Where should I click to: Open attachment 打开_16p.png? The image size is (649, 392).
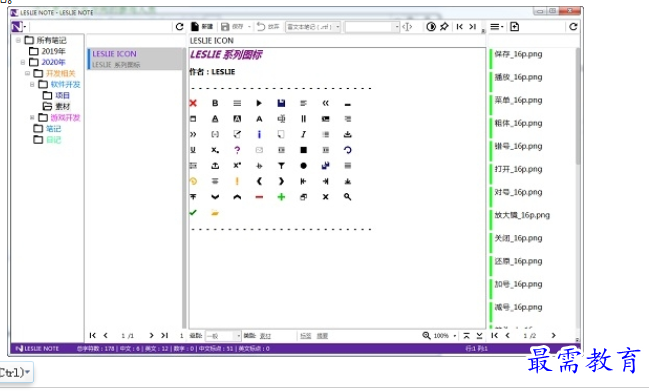[x=518, y=169]
